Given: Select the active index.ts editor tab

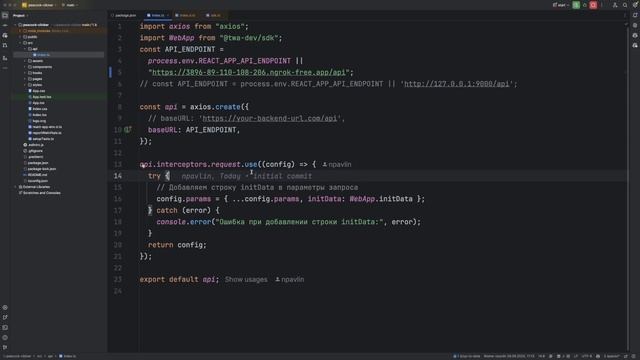Looking at the screenshot, I should [x=158, y=16].
